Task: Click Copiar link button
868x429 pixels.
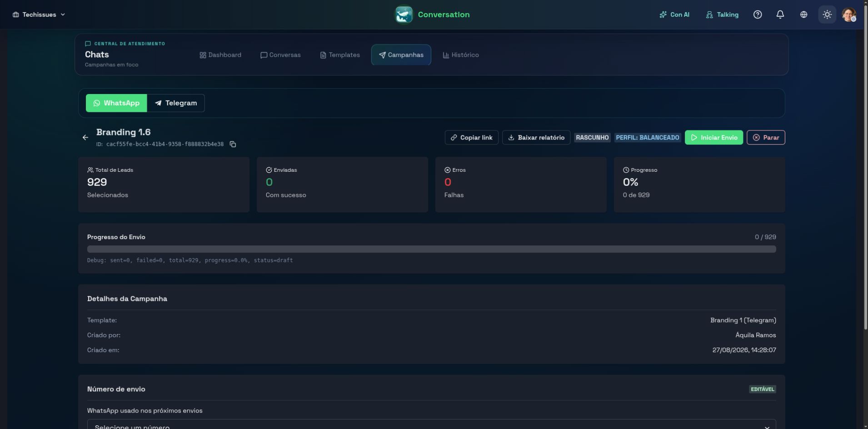Action: click(472, 137)
